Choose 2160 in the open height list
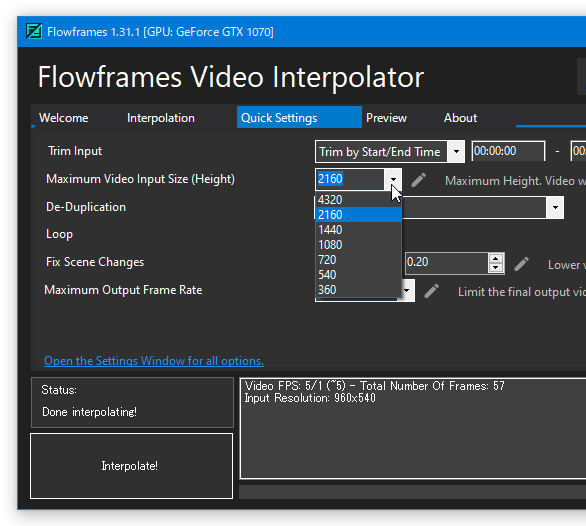Screen dimensions: 586x526 coord(358,215)
